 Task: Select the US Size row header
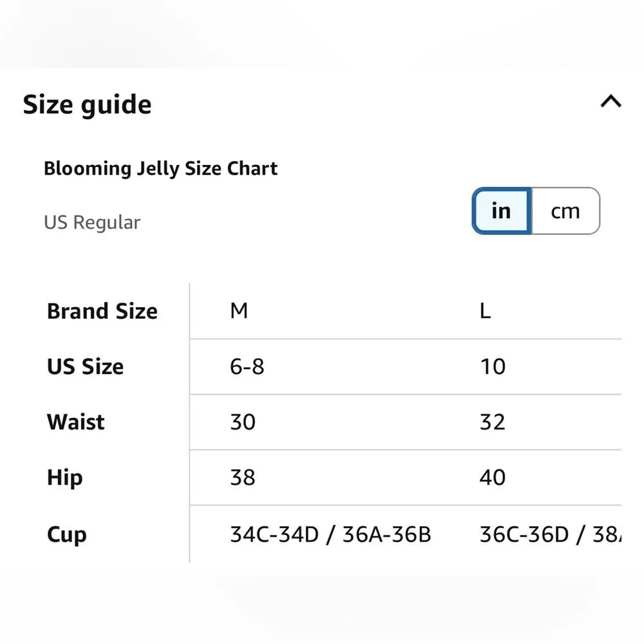86,367
